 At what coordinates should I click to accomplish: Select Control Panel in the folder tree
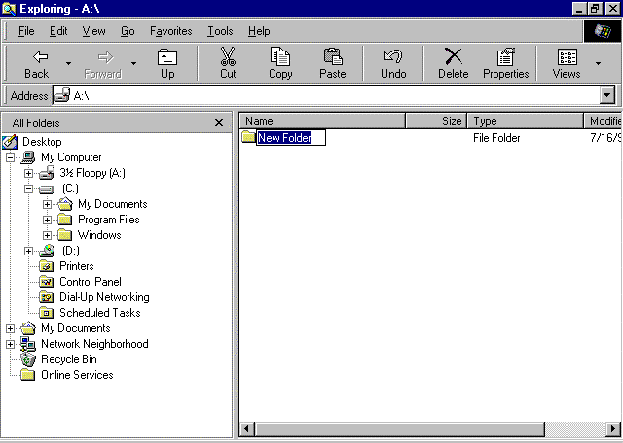[89, 282]
